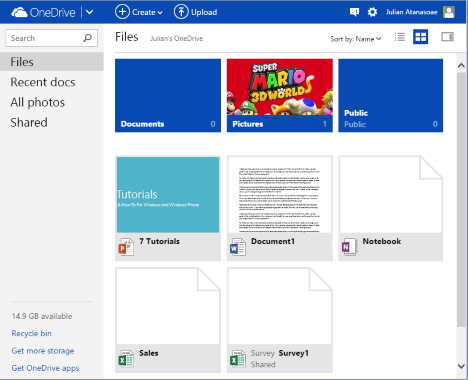Open the Public folder tile
468x380 pixels.
(x=391, y=96)
